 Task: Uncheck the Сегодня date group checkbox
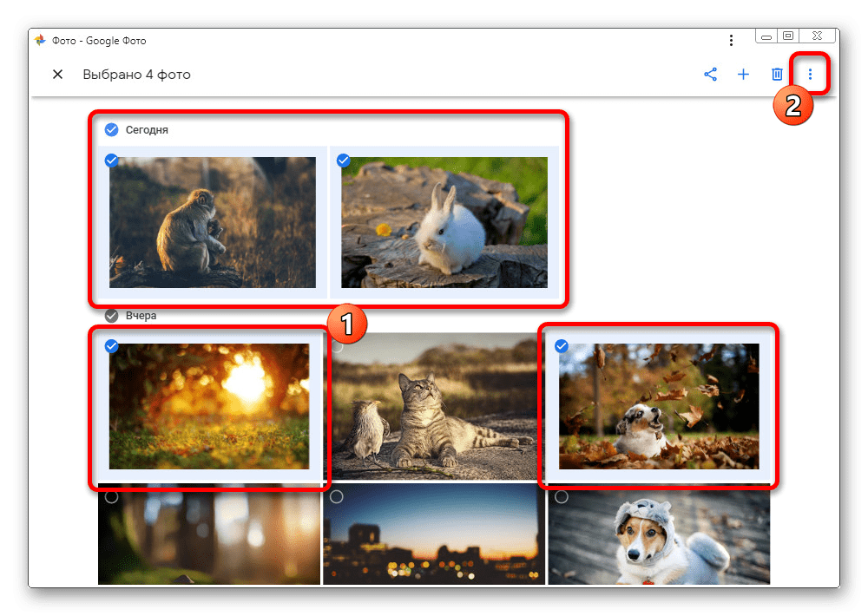pyautogui.click(x=111, y=129)
